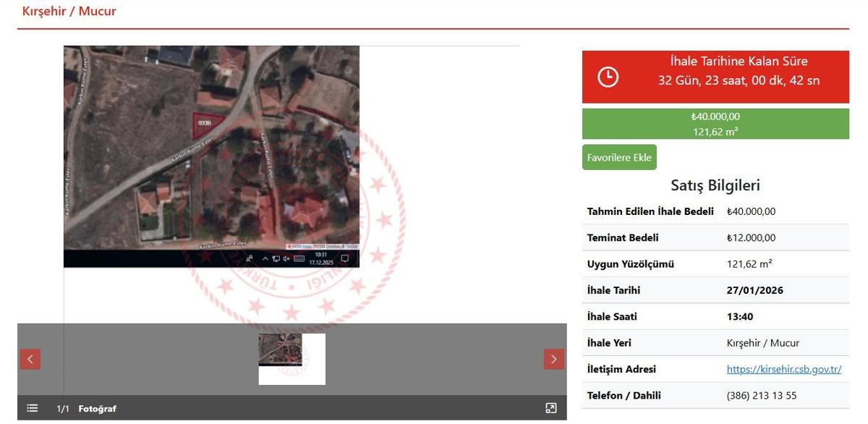Click the İhale Tarihi value 27/01/2026
Screen dimensions: 868x424
[754, 290]
